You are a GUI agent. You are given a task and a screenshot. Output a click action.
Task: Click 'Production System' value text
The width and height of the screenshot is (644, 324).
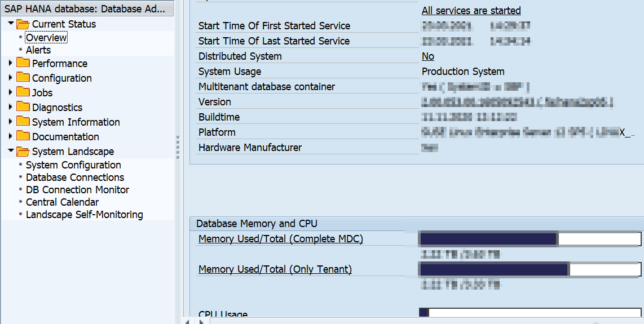[463, 72]
